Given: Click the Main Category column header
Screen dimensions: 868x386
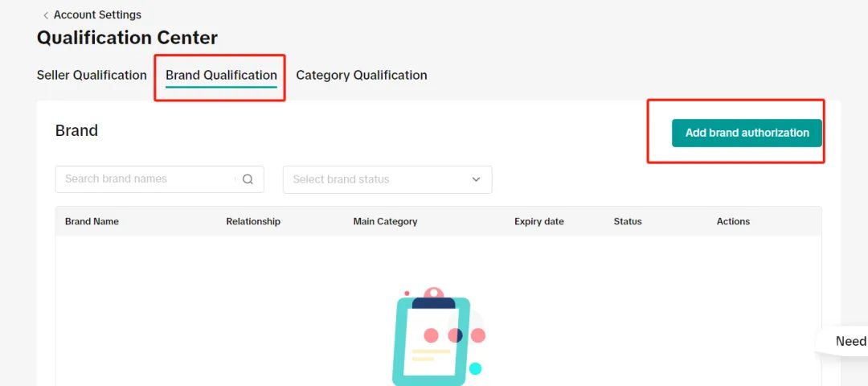Looking at the screenshot, I should (x=385, y=221).
